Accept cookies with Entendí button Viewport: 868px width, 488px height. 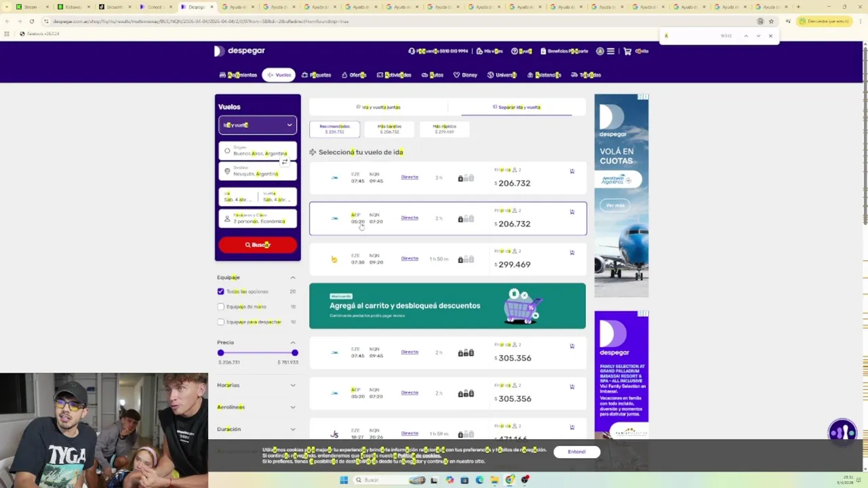click(x=576, y=451)
